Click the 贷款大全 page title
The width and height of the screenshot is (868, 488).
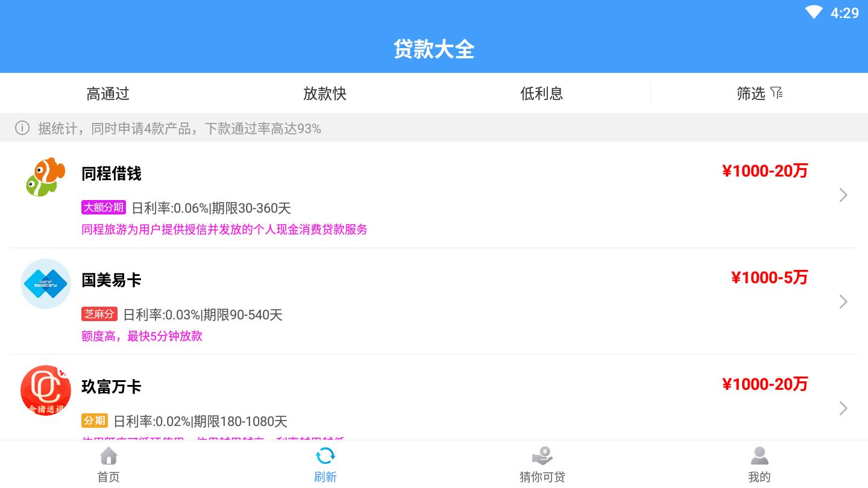pyautogui.click(x=434, y=49)
